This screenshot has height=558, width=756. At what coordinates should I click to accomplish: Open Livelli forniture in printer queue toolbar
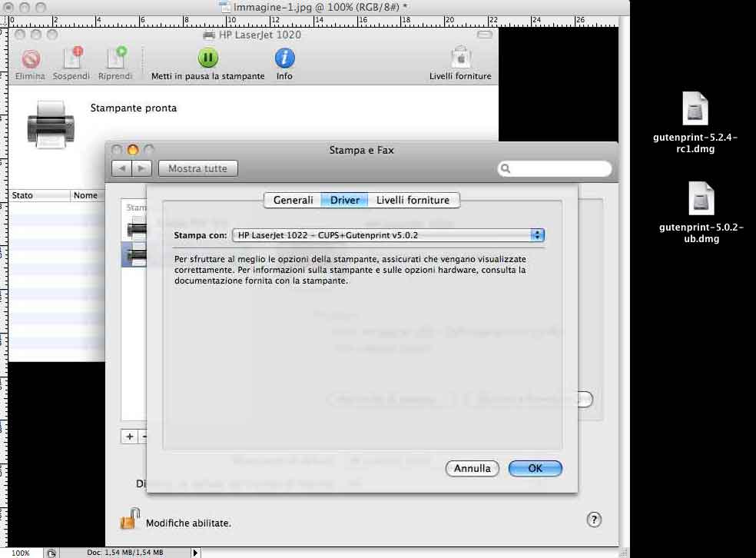(460, 58)
